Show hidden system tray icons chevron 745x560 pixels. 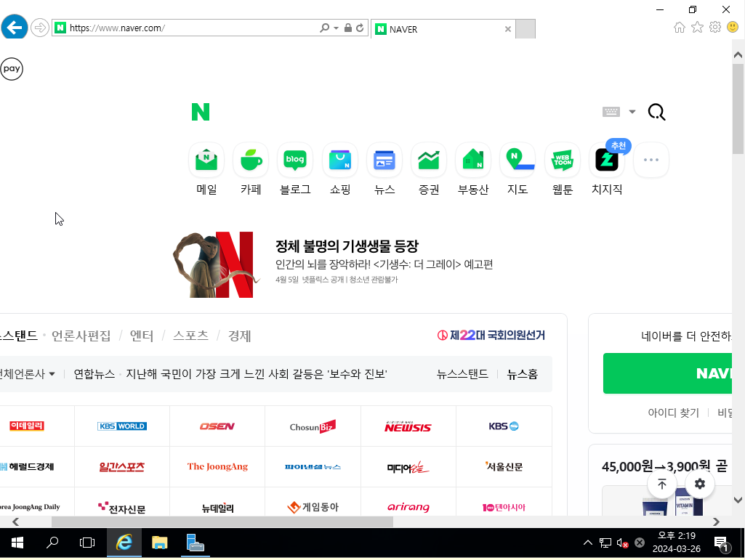[588, 543]
